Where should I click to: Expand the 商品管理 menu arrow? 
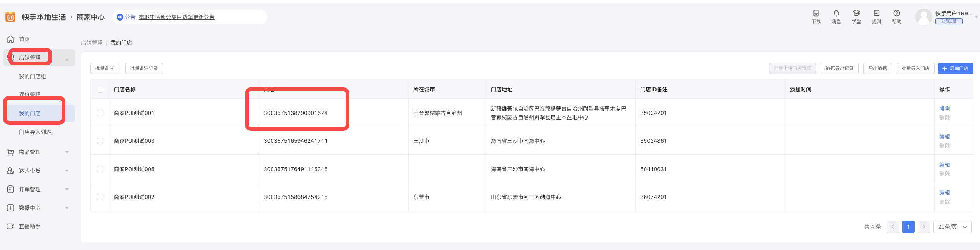(67, 152)
